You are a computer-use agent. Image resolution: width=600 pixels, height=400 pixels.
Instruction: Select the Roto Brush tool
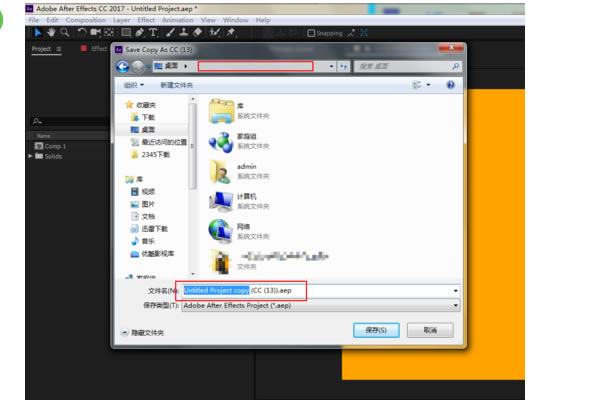tap(215, 33)
